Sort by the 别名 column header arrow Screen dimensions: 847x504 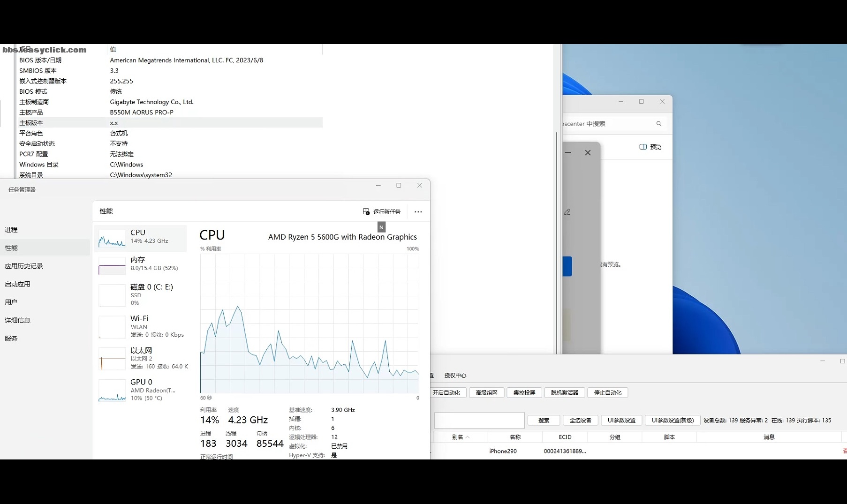pyautogui.click(x=468, y=437)
